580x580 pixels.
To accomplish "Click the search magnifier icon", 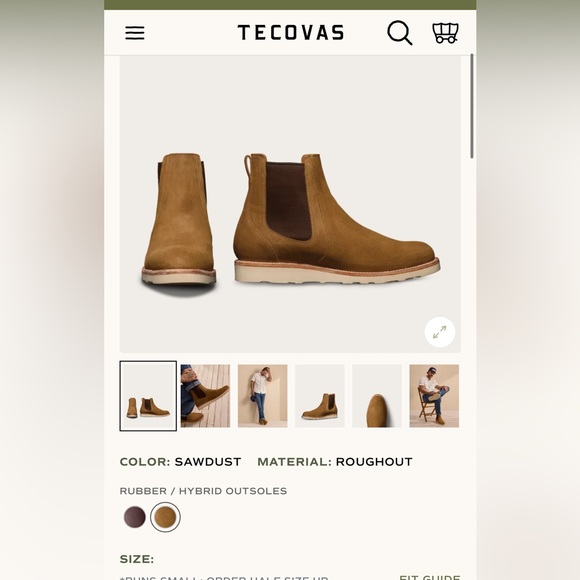I will 399,33.
